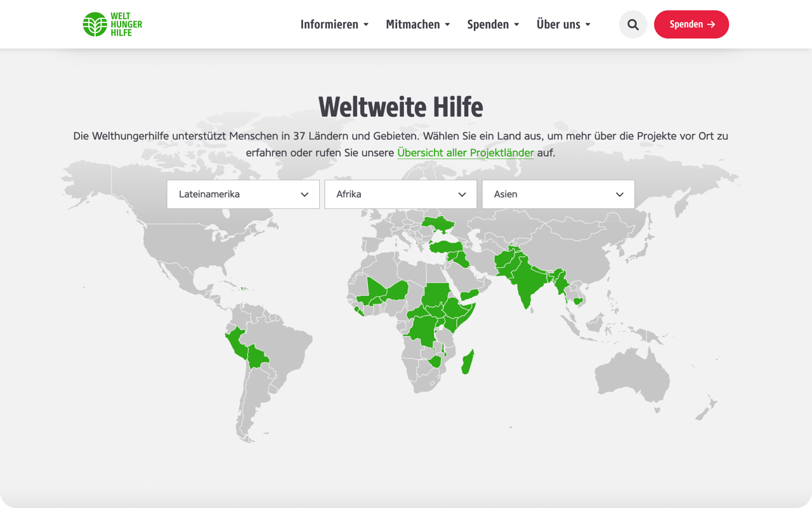Expand the Asien dropdown
Viewport: 812px width, 508px height.
coord(558,194)
